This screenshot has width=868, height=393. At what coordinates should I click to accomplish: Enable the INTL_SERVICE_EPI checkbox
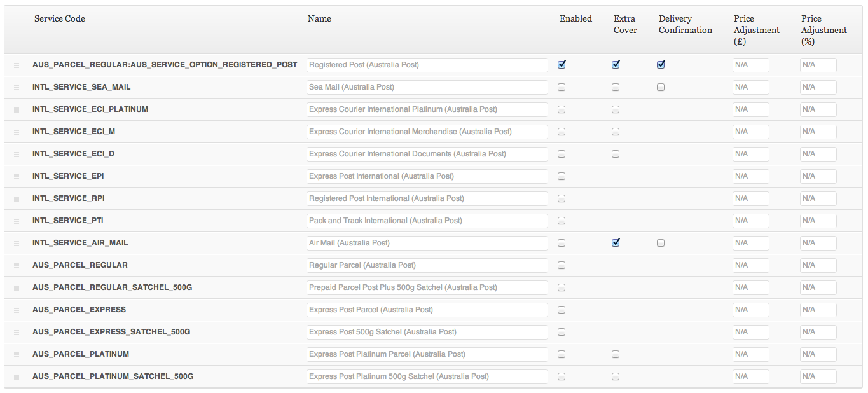click(x=561, y=176)
